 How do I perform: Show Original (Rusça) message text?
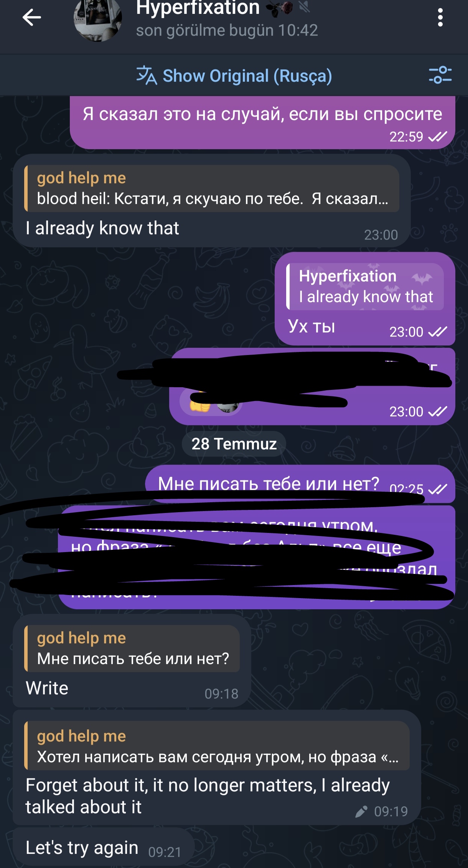(247, 76)
